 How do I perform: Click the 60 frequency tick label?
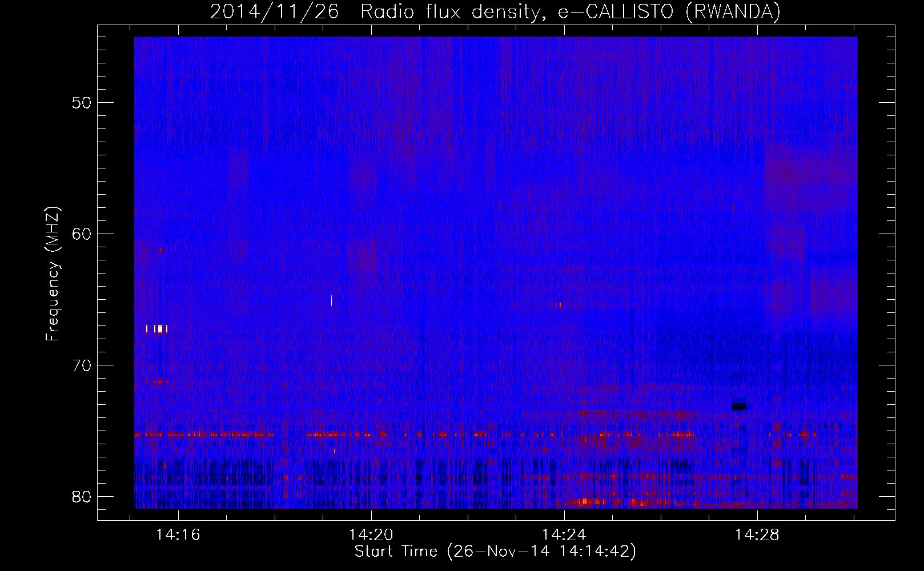82,234
